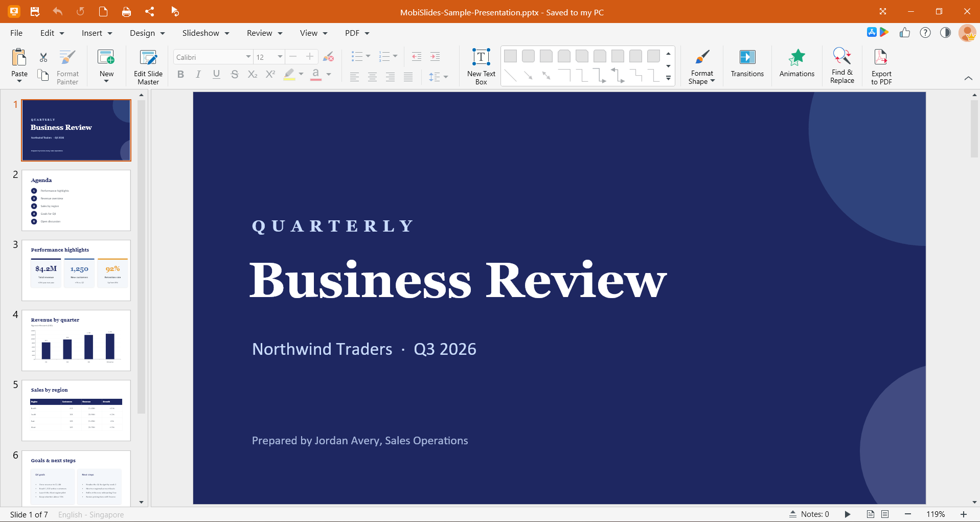980x522 pixels.
Task: Click Notes: 0 in the status bar
Action: click(x=809, y=514)
